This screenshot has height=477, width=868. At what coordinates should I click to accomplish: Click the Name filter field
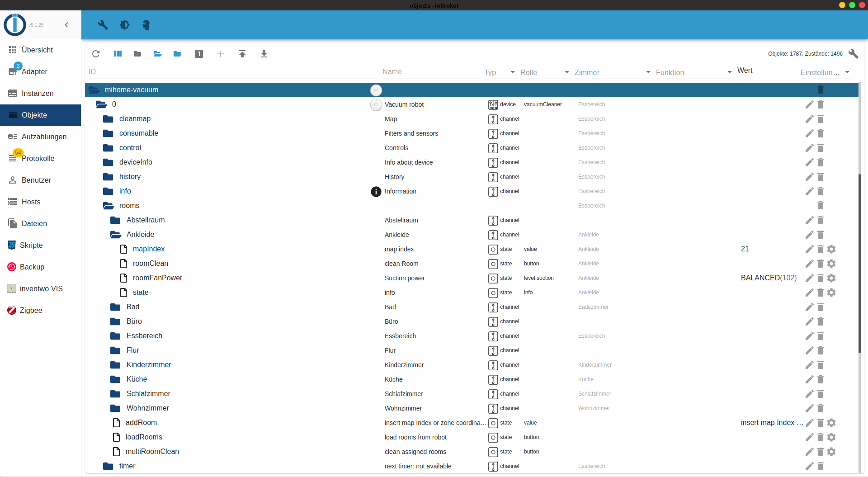(432, 72)
